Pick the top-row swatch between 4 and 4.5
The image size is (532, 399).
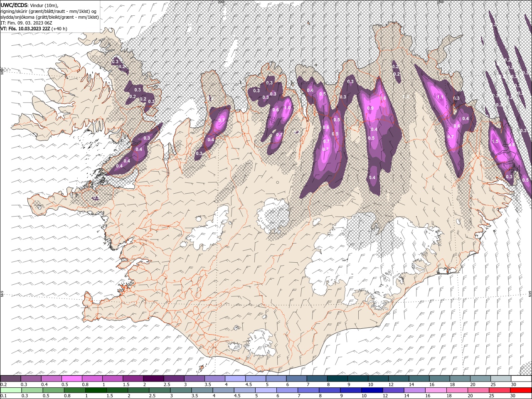tap(235, 379)
